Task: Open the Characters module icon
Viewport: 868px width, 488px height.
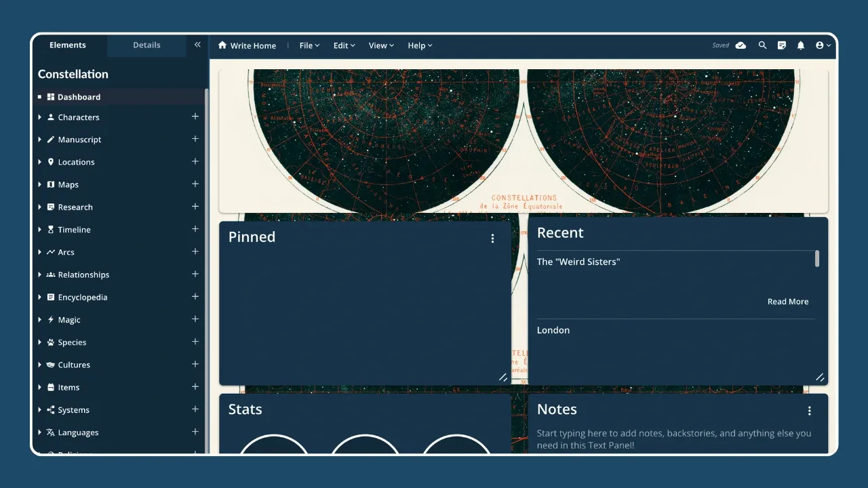Action: [x=51, y=117]
